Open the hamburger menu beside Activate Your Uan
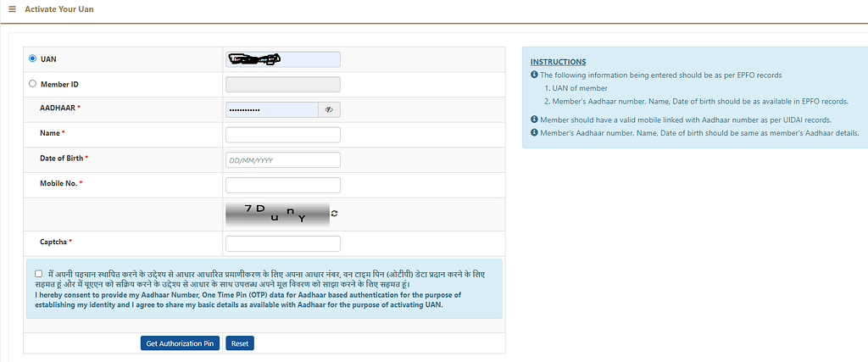 (12, 8)
